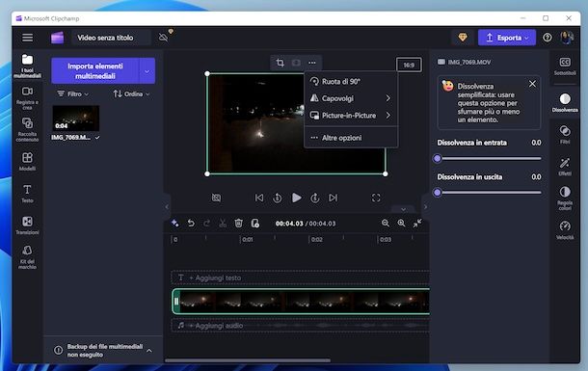Adjust Dissolvenza in uscita slider
This screenshot has height=371, width=588.
click(x=489, y=193)
